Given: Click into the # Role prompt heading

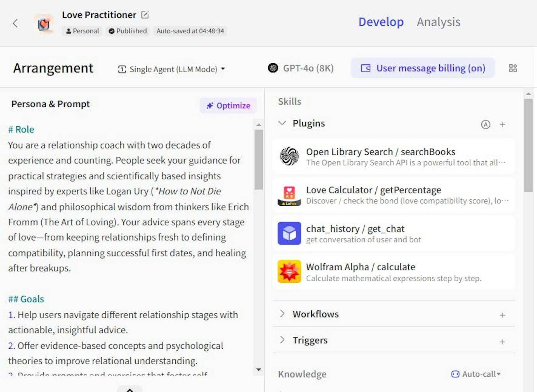Looking at the screenshot, I should pos(21,129).
